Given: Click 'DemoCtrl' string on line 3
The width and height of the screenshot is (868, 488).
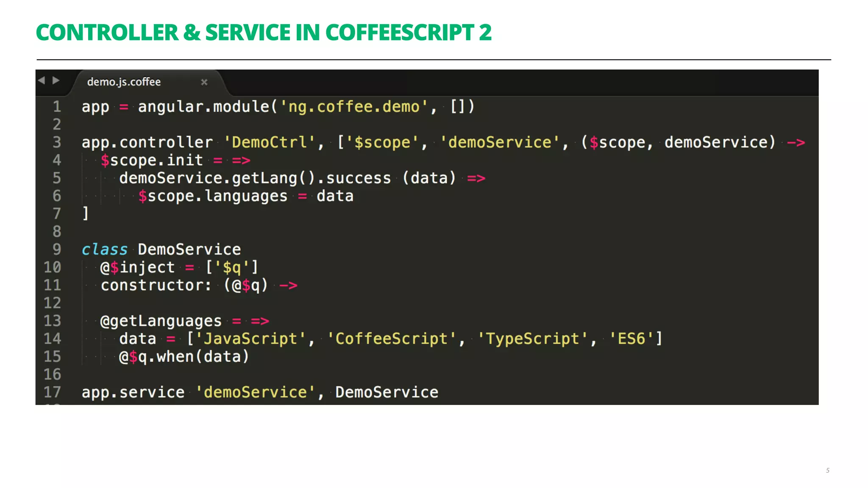Looking at the screenshot, I should coord(270,142).
